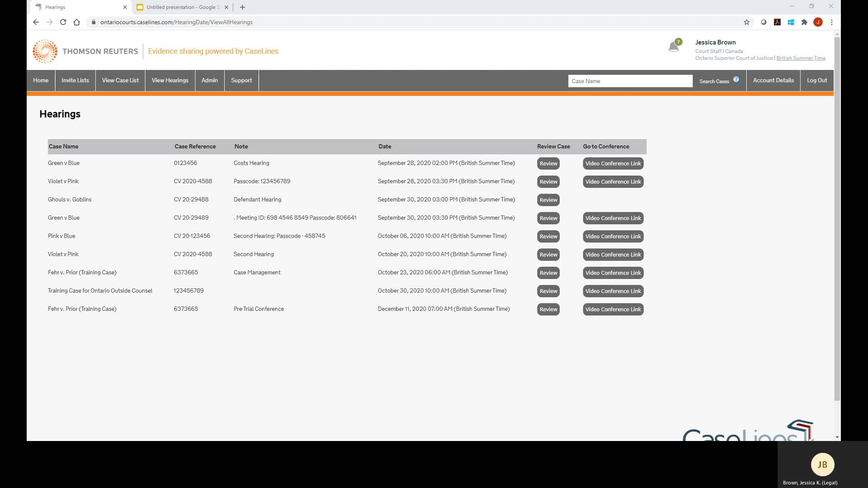Click the padlock icon for site information
This screenshot has height=488, width=868.
coord(94,22)
